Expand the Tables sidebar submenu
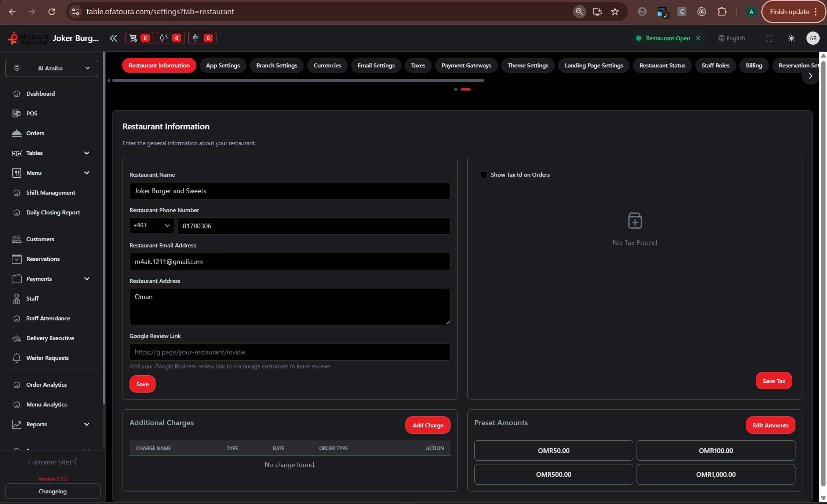This screenshot has width=827, height=504. click(x=87, y=153)
